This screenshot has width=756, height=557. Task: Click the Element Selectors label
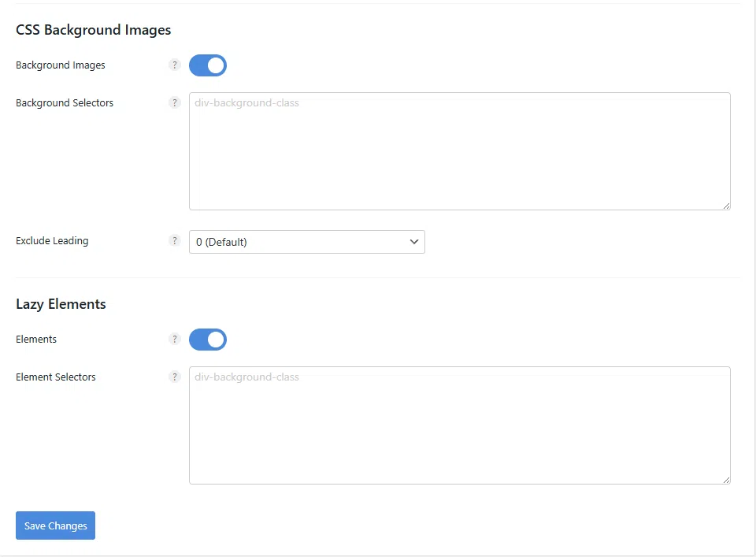point(56,377)
